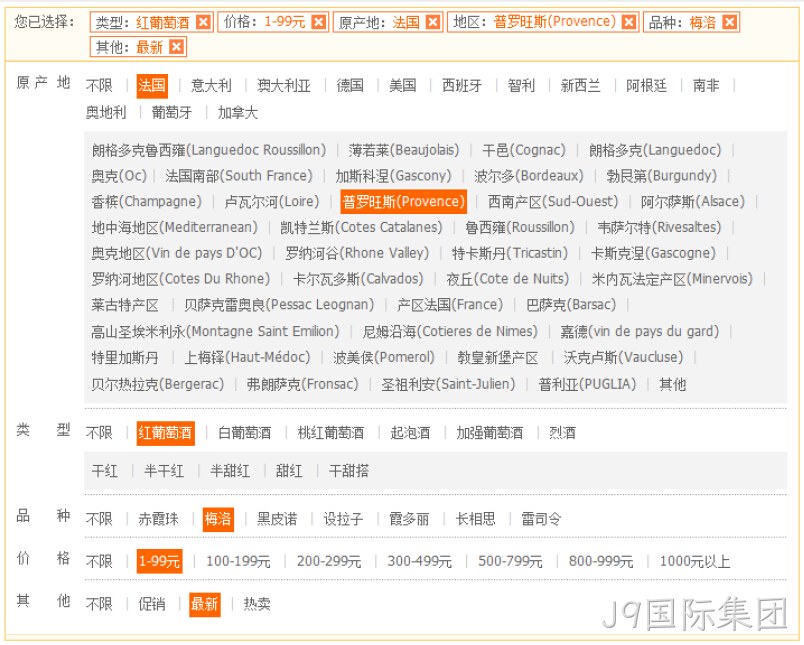This screenshot has width=804, height=645.
Task: Select variety 赤霞珠
Action: click(158, 519)
